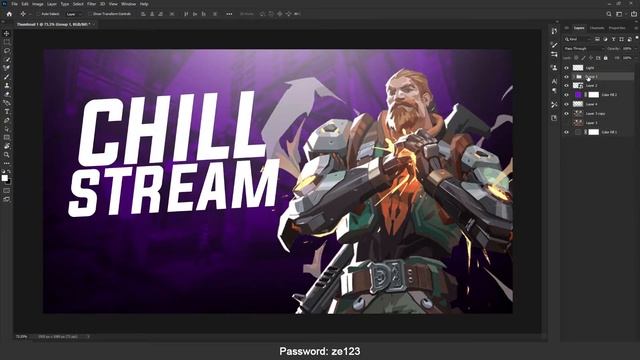Open the Filter menu
The width and height of the screenshot is (640, 360).
pos(91,4)
